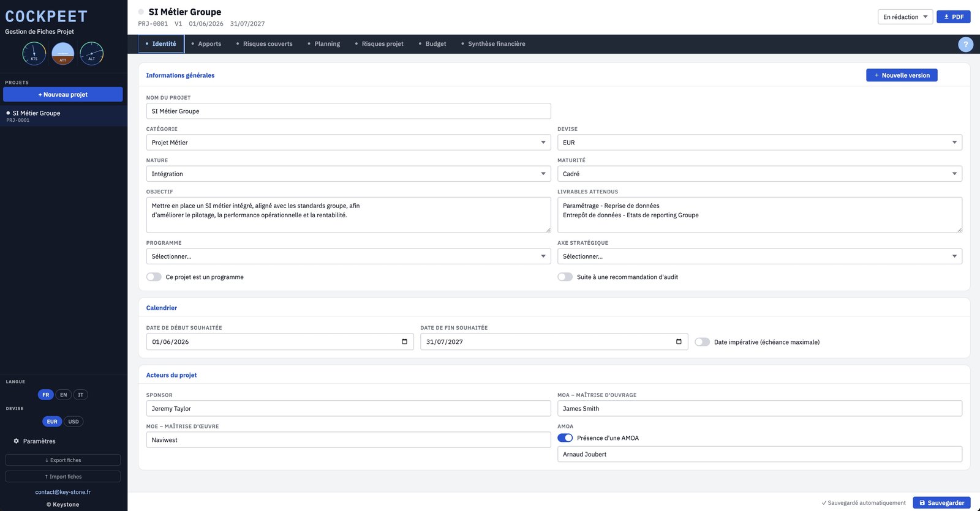Open the Nature dropdown showing Intégration

coord(349,174)
